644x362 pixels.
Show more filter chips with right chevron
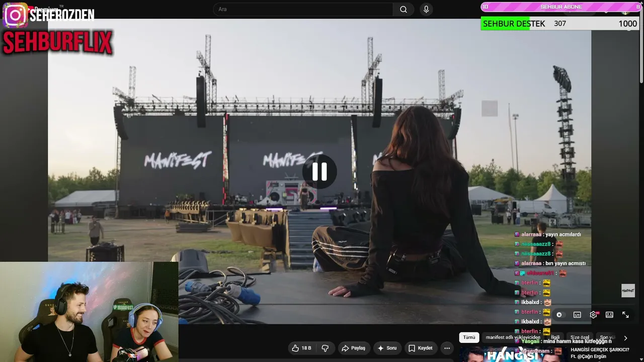(x=625, y=338)
